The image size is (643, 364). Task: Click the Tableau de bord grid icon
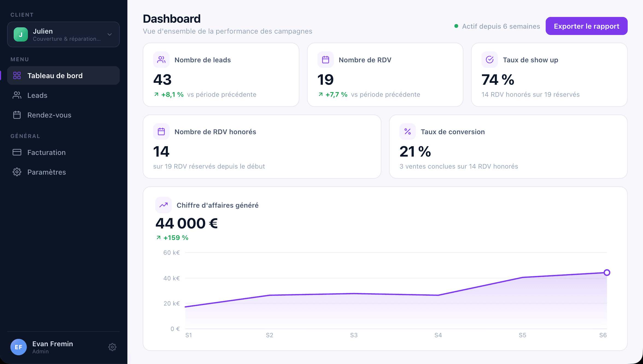coord(17,75)
